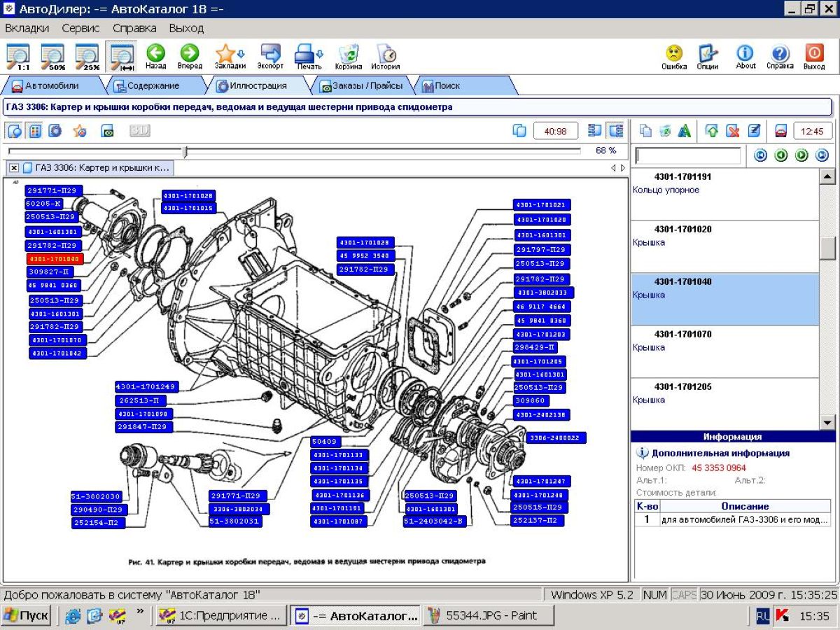The image size is (840, 630).
Task: Set zoom to 50% magnifier
Action: pos(53,57)
